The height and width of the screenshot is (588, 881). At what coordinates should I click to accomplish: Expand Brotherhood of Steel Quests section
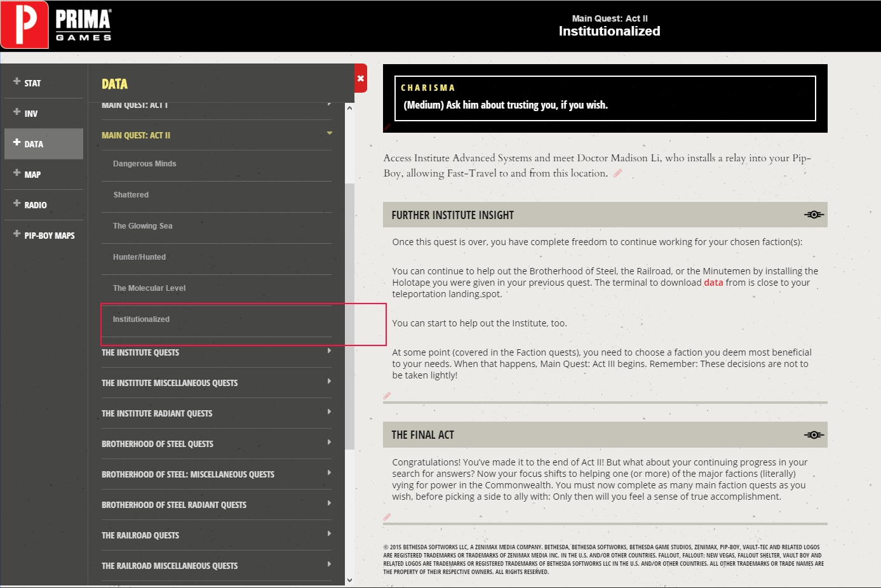click(217, 444)
